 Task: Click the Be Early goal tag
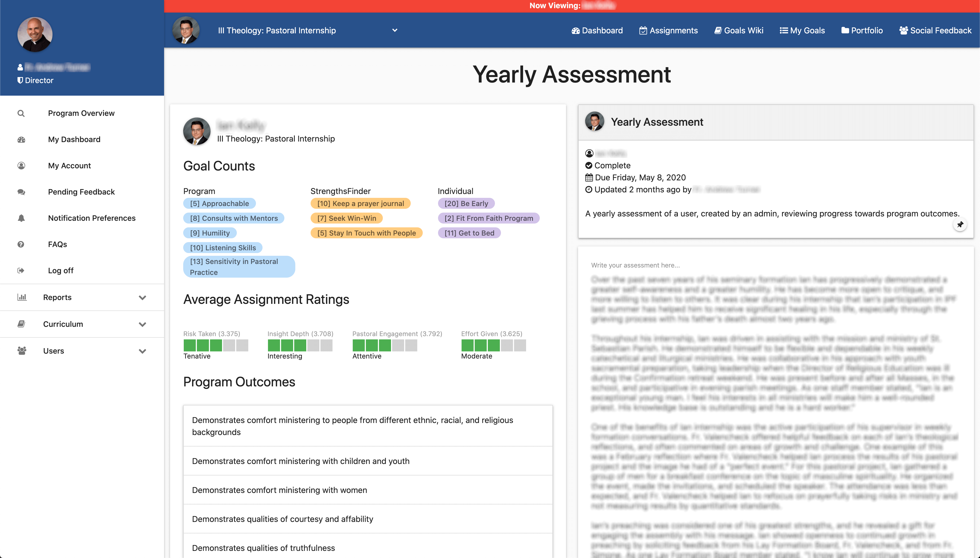click(466, 204)
